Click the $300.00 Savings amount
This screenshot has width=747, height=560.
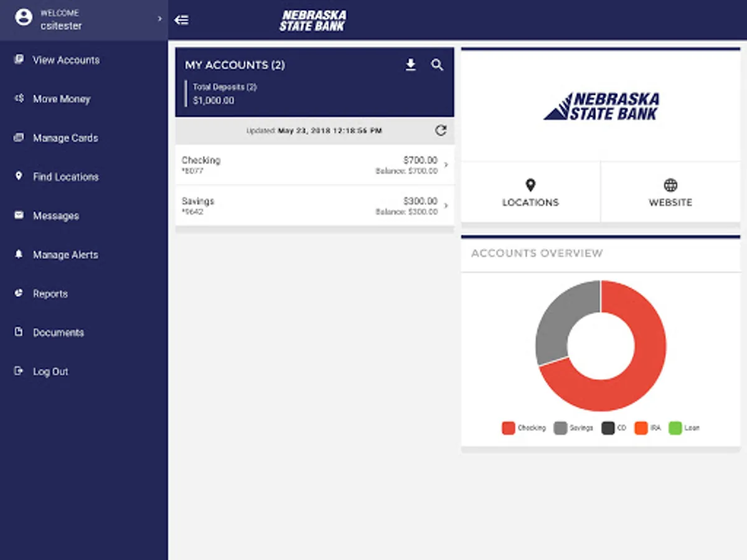(x=420, y=201)
